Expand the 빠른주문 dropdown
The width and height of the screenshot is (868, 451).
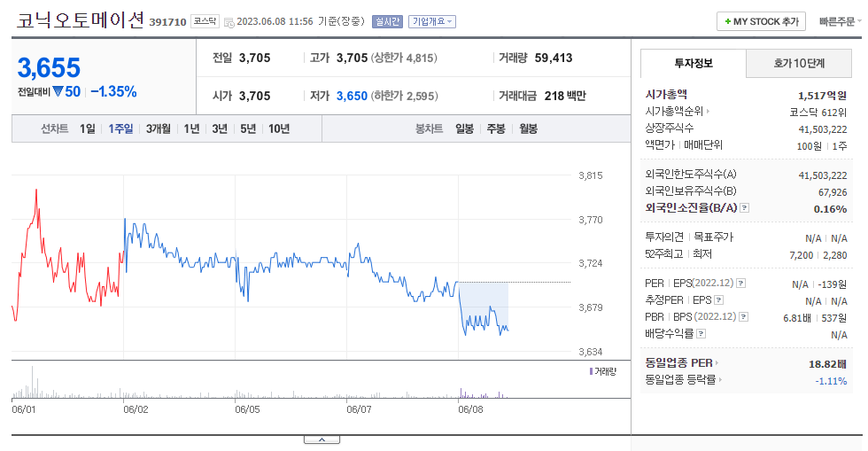(x=840, y=21)
